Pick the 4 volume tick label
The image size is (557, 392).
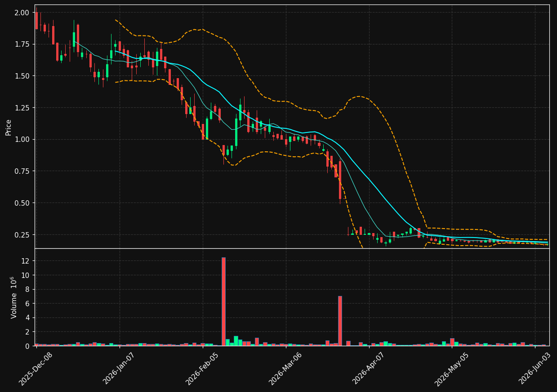(x=28, y=317)
